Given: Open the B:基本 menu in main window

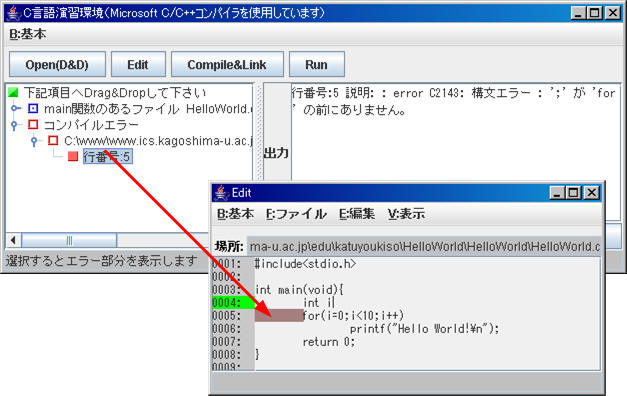Looking at the screenshot, I should point(28,34).
